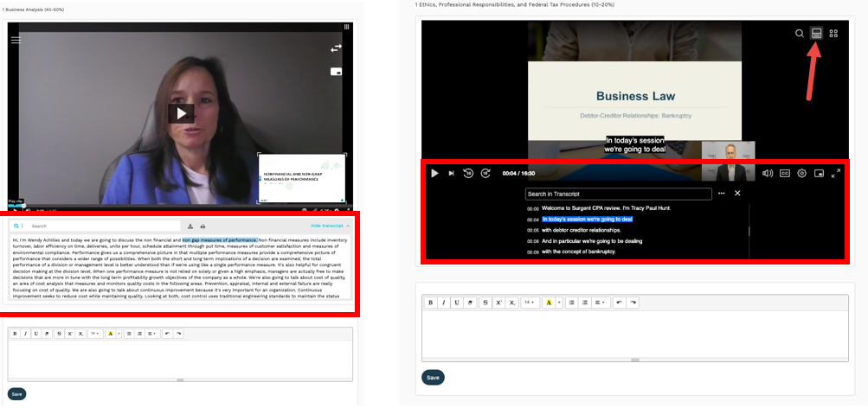Toggle picture-in-picture layout icon on Business Analysis video
The image size is (868, 408).
[336, 72]
